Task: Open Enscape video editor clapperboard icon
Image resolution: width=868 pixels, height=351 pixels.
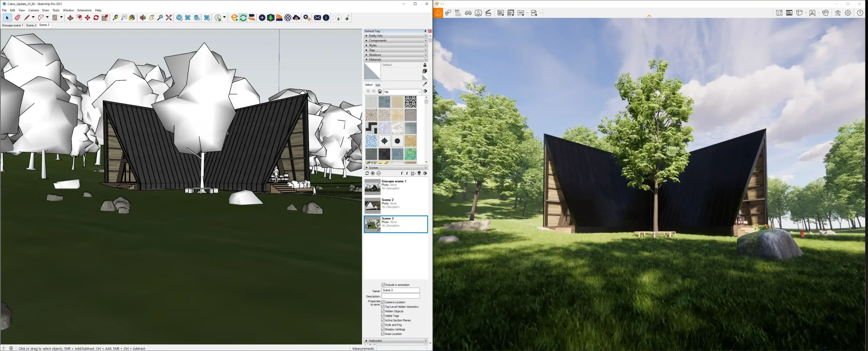Action: (488, 13)
